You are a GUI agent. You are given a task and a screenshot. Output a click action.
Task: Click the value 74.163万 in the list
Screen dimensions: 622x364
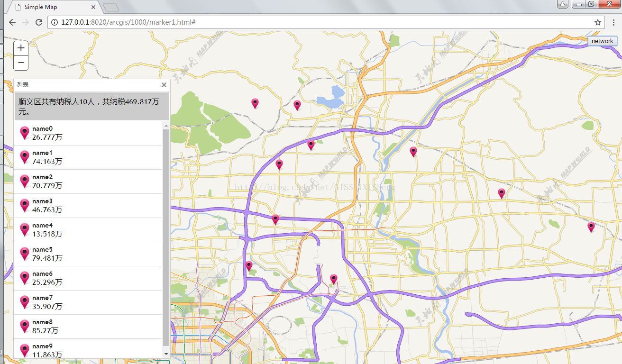coord(47,162)
